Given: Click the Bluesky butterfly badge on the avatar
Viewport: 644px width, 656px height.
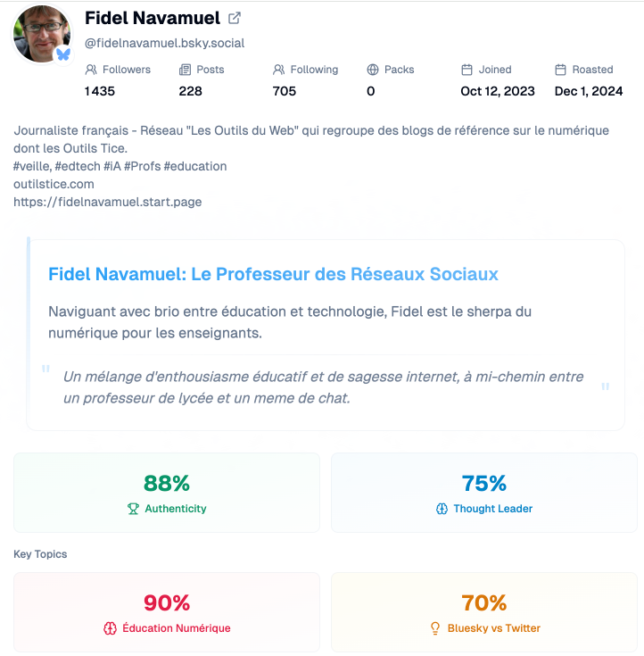Looking at the screenshot, I should point(63,54).
